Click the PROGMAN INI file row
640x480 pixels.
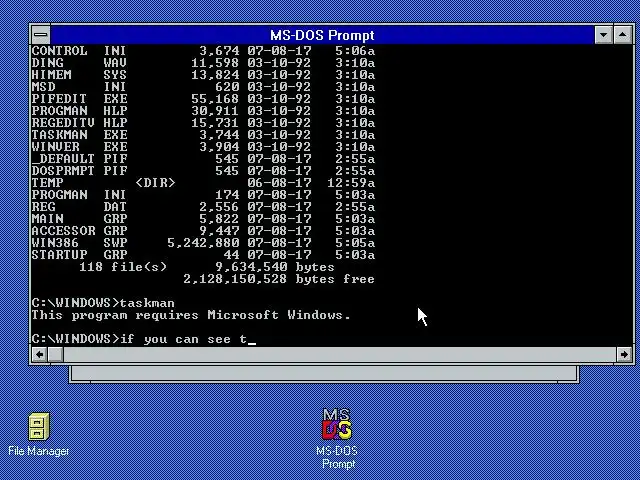(x=203, y=195)
